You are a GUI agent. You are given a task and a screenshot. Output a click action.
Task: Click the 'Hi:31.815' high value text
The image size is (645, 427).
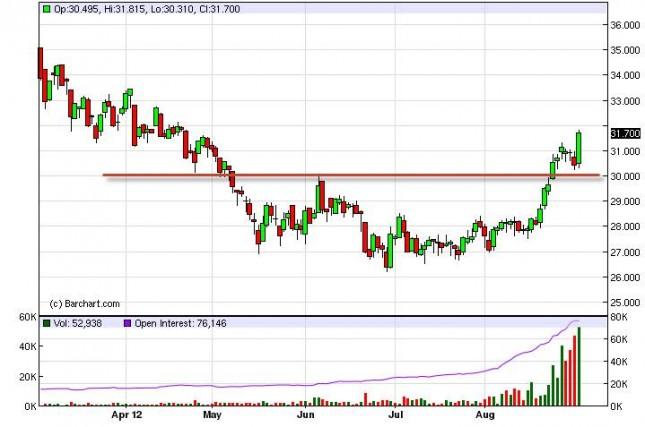pyautogui.click(x=124, y=9)
